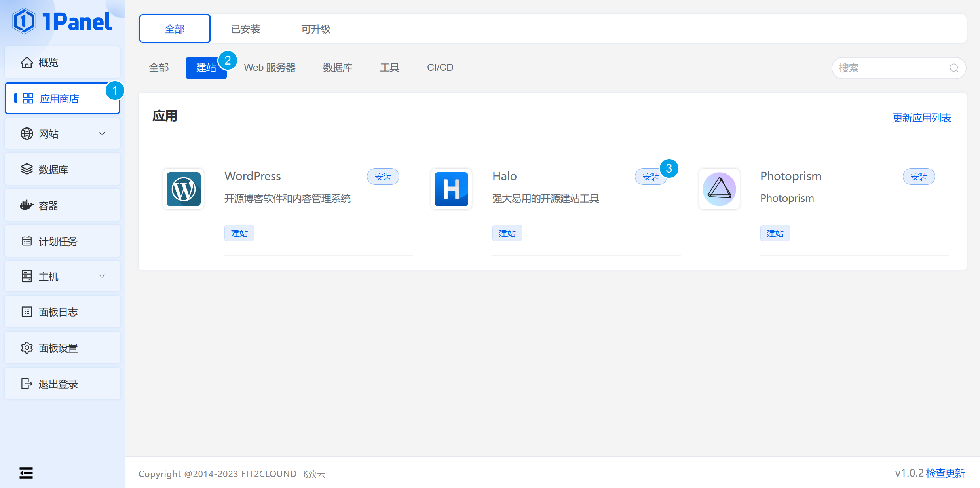This screenshot has height=488, width=980.
Task: Click the globe icon beside 网站
Action: 27,134
